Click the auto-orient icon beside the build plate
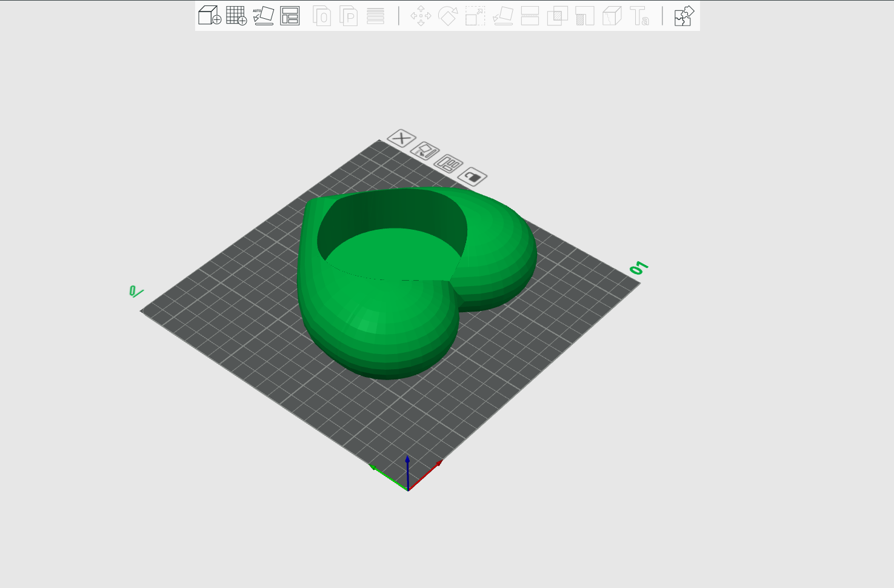The width and height of the screenshot is (894, 588). tap(425, 151)
